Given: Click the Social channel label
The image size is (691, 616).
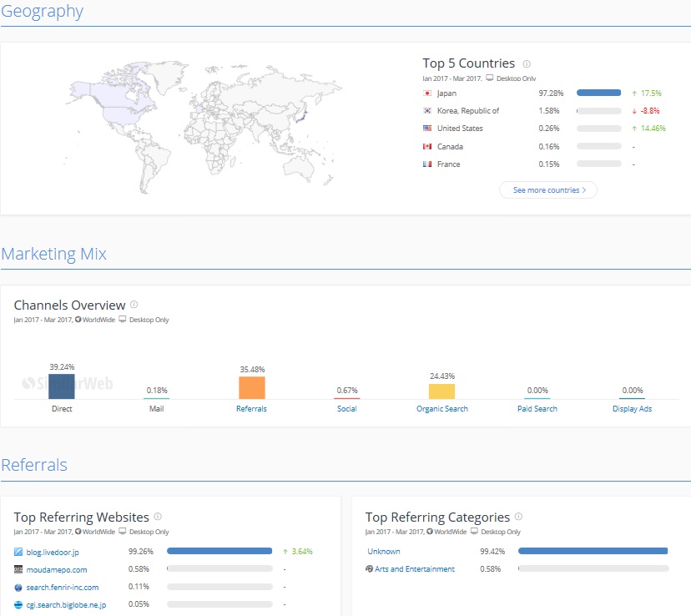Looking at the screenshot, I should tap(346, 409).
